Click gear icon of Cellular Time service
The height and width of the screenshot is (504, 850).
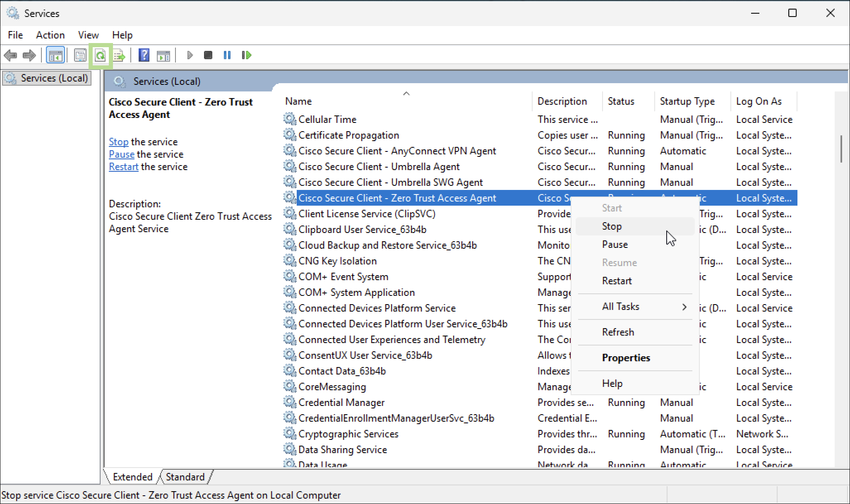click(290, 119)
